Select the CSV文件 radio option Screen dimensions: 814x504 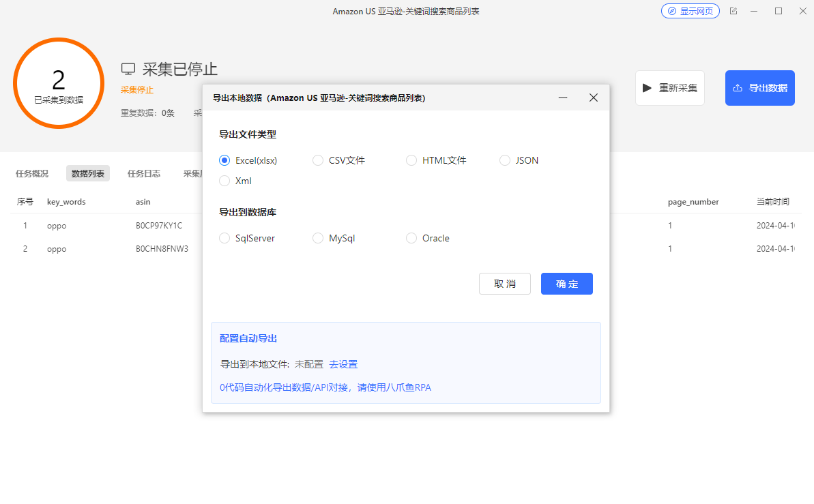click(338, 160)
